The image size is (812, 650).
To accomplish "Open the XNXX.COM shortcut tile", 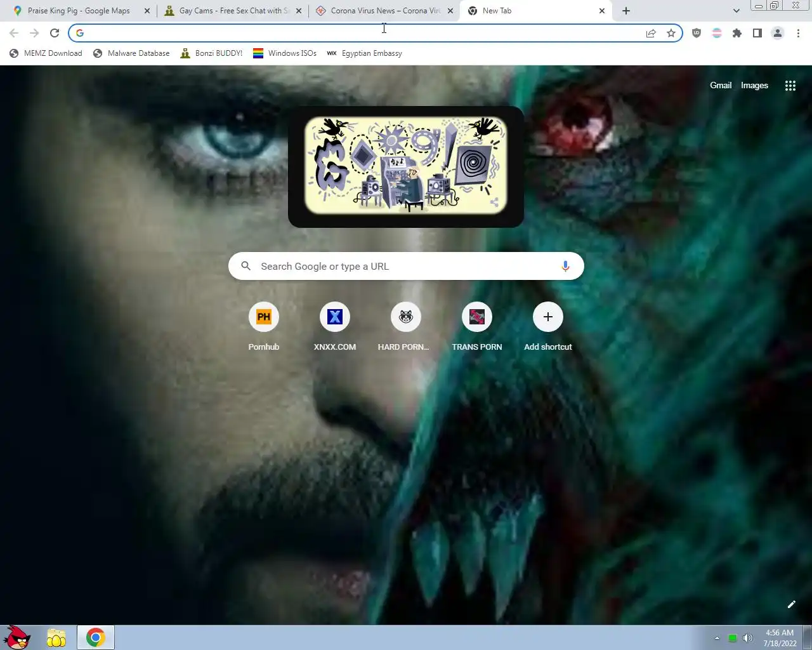I will click(335, 327).
